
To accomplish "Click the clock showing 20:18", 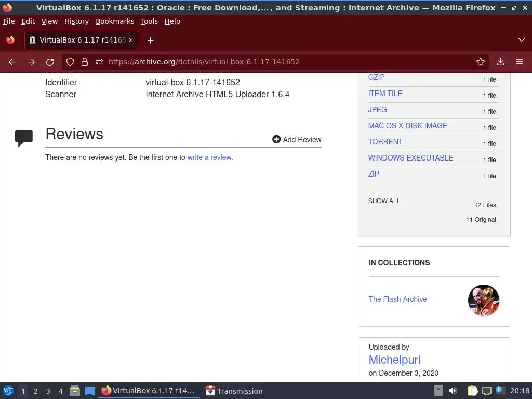I will point(520,391).
